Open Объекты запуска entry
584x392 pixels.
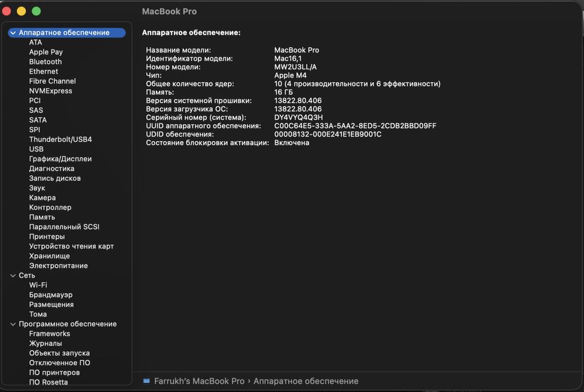(59, 353)
